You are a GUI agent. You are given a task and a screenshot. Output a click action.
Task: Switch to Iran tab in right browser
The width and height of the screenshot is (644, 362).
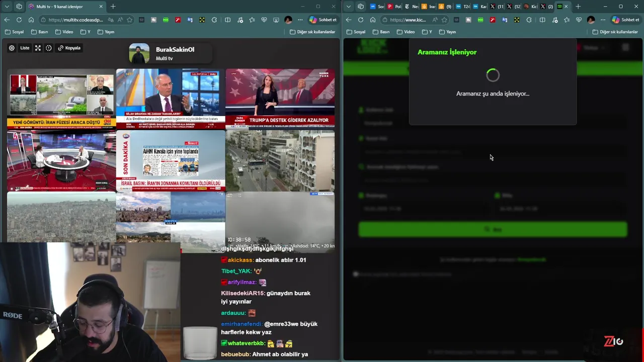click(429, 7)
